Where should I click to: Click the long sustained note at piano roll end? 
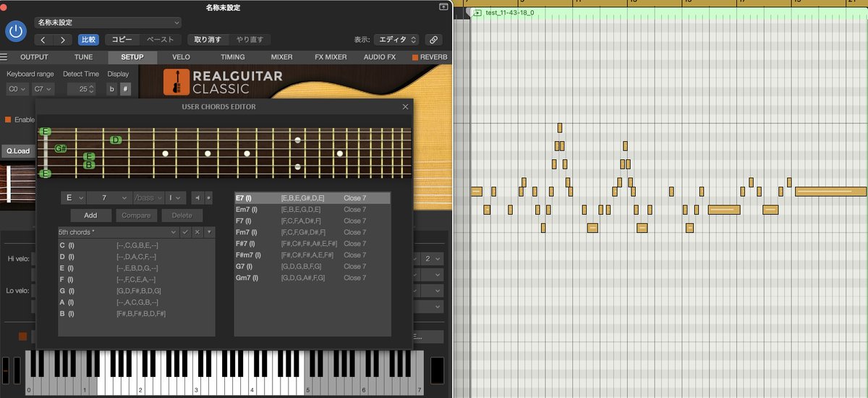click(830, 192)
